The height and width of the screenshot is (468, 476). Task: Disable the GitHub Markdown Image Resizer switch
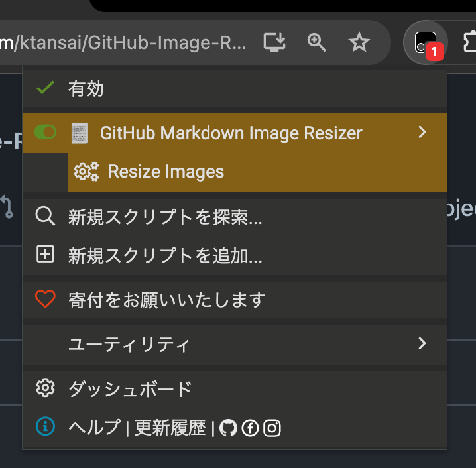tap(45, 133)
